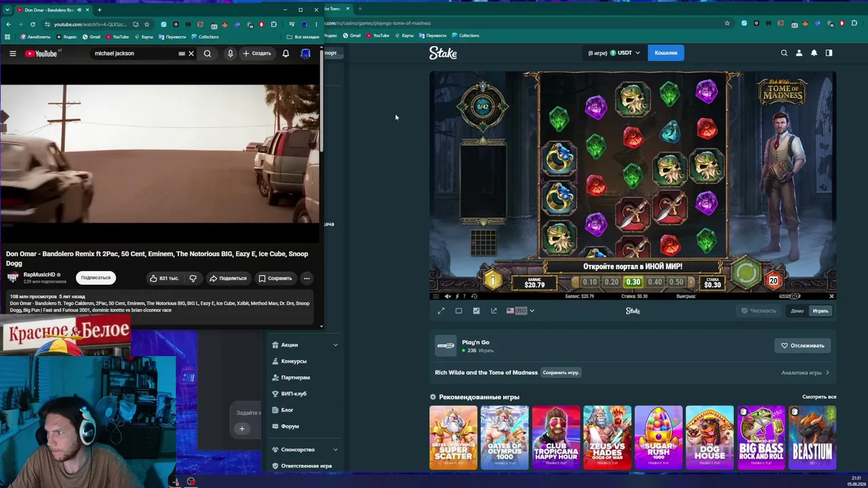Open the Sugar Rush 1000 game thumbnail
Screen dimensions: 868x488
pyautogui.click(x=658, y=438)
